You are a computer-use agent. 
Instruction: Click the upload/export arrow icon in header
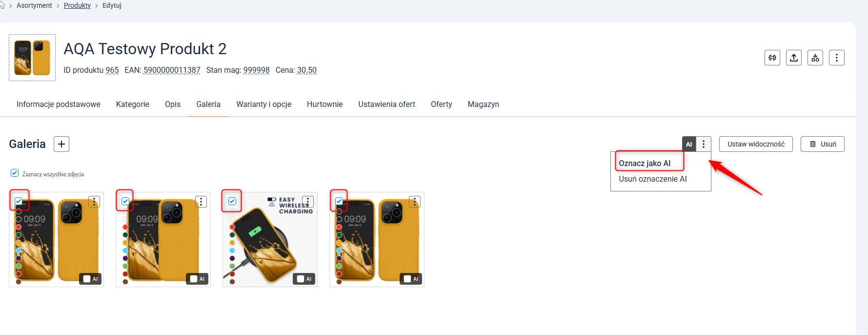click(x=794, y=58)
